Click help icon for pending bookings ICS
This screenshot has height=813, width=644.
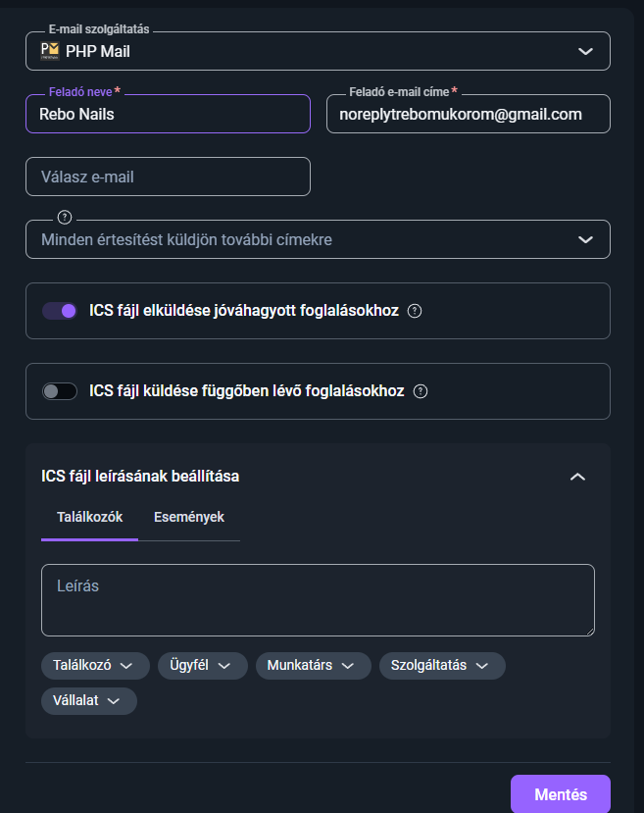pyautogui.click(x=421, y=391)
